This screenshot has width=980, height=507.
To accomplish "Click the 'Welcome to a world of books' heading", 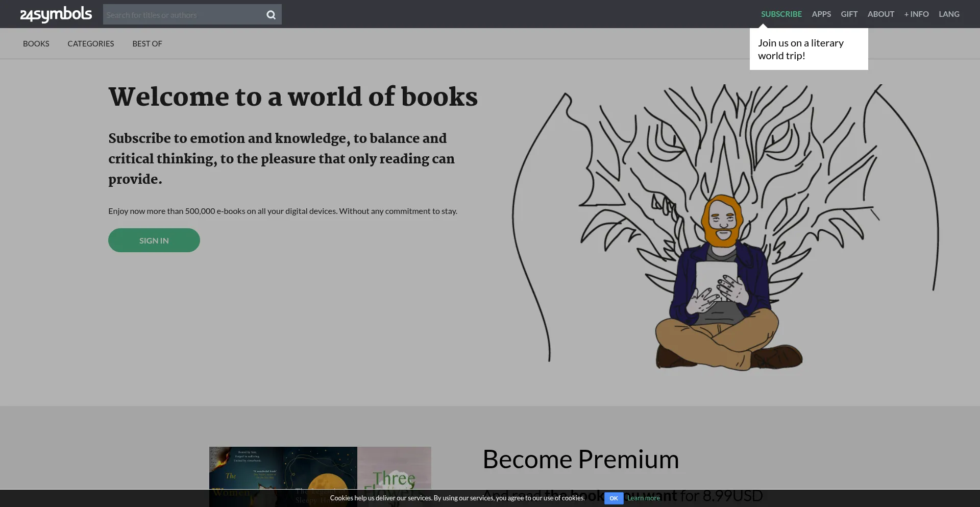I will point(293,96).
